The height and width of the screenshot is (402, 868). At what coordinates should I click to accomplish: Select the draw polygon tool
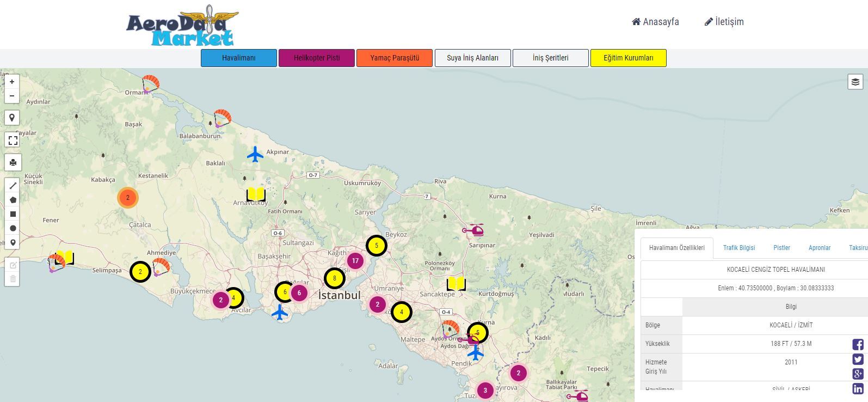click(x=13, y=200)
